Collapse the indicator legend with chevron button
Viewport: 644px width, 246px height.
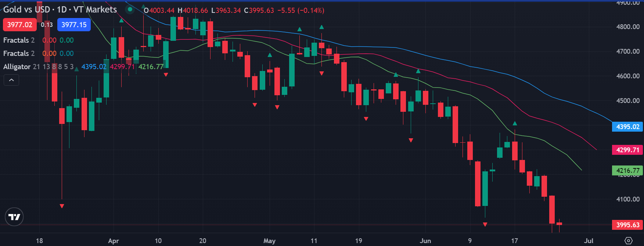(x=11, y=80)
